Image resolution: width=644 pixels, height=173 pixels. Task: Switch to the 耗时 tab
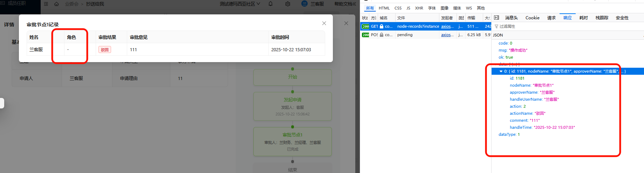(584, 18)
